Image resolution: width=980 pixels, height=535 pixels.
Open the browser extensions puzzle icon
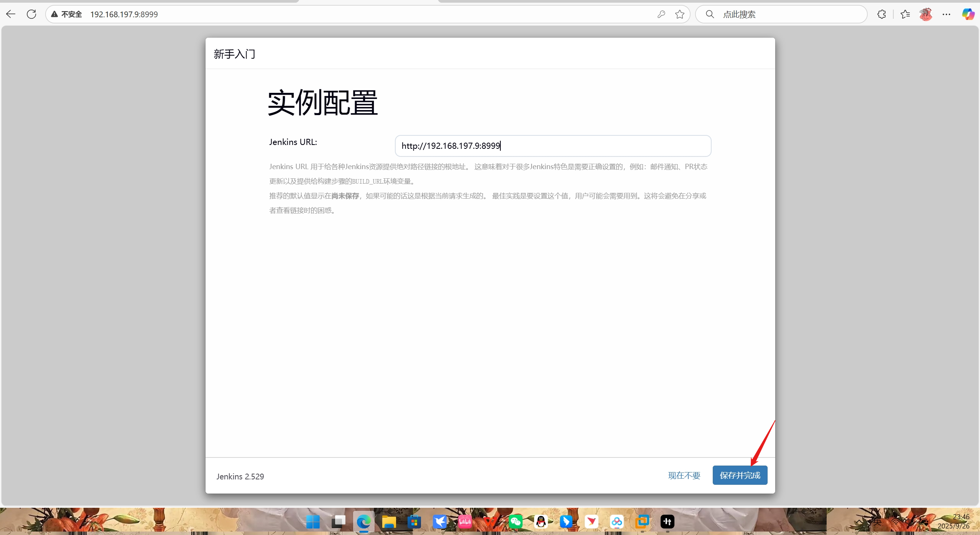881,14
